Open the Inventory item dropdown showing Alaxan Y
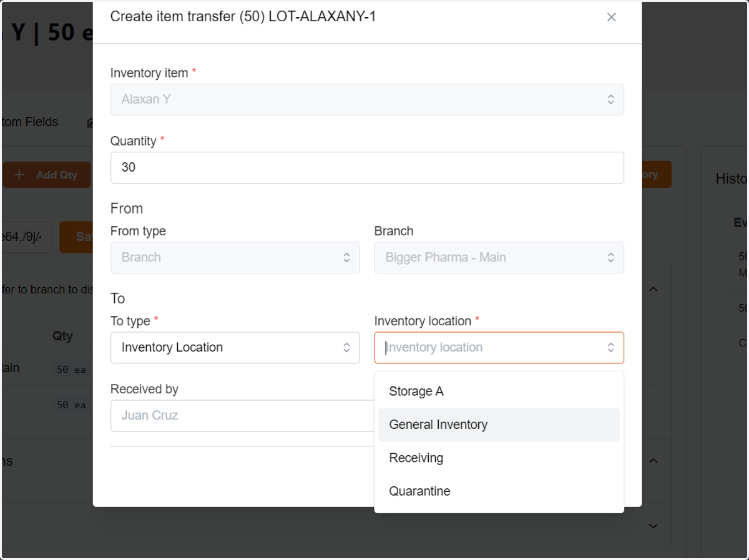749x560 pixels. pyautogui.click(x=367, y=99)
